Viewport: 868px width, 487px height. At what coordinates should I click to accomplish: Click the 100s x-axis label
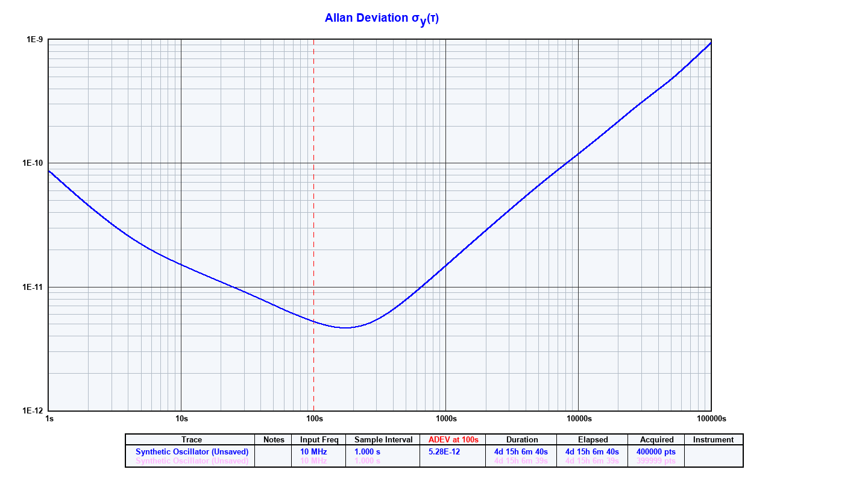coord(314,418)
